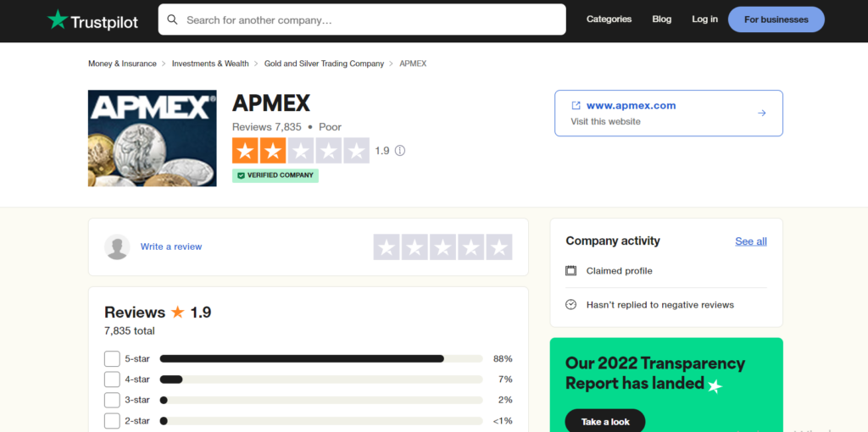Click Hasn't replied to negative reviews text
This screenshot has height=432, width=868.
659,305
